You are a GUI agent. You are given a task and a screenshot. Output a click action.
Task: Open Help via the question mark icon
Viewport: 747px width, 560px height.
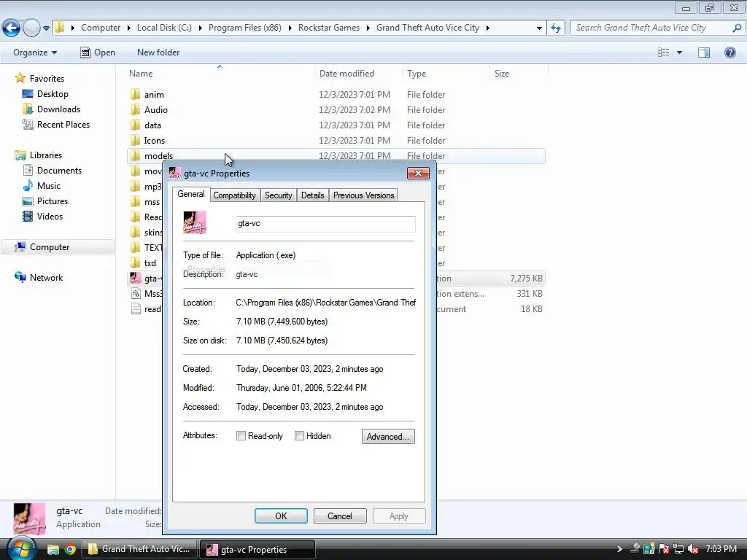[x=729, y=52]
